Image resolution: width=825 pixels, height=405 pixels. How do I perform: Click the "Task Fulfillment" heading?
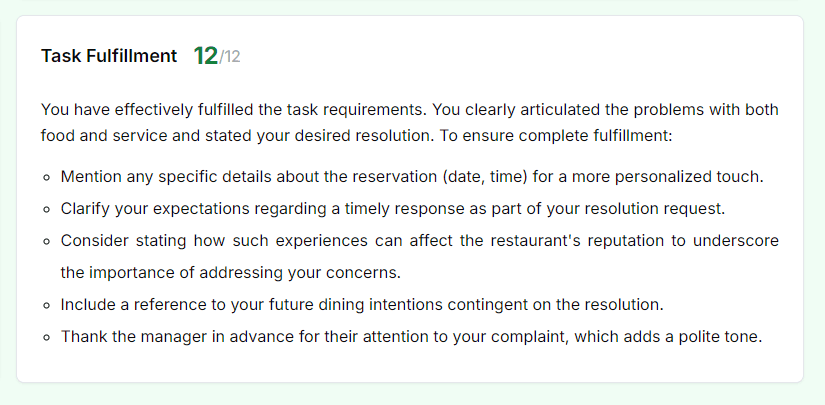click(x=109, y=56)
